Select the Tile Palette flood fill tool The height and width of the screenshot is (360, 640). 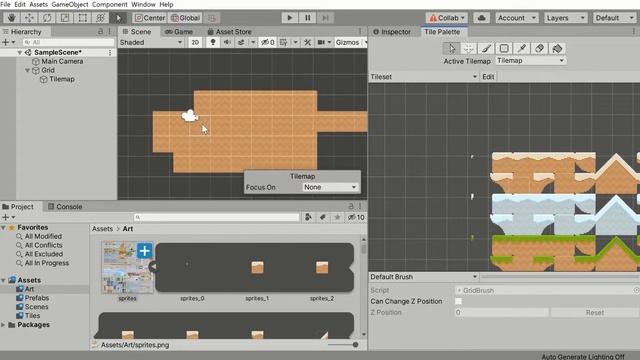click(x=557, y=49)
